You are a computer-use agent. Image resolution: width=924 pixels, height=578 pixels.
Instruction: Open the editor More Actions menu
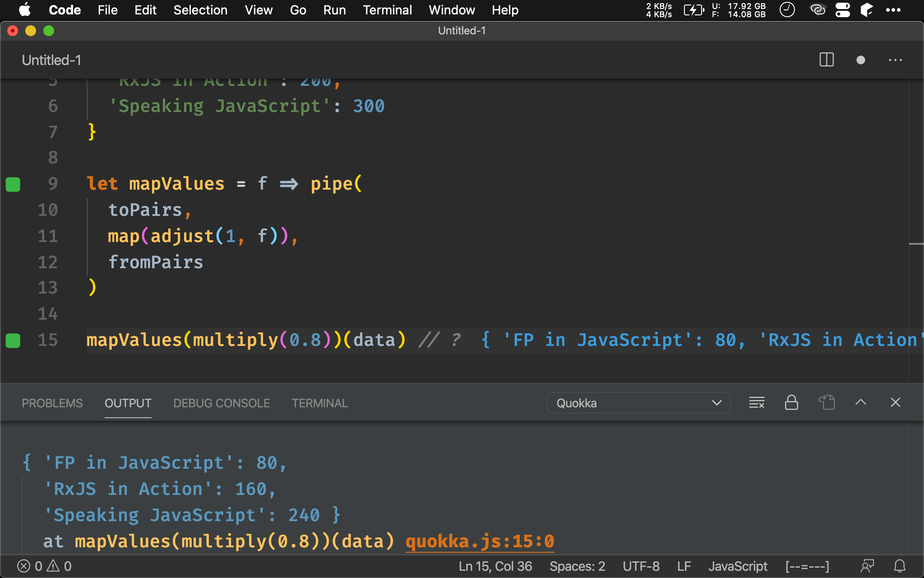[895, 60]
